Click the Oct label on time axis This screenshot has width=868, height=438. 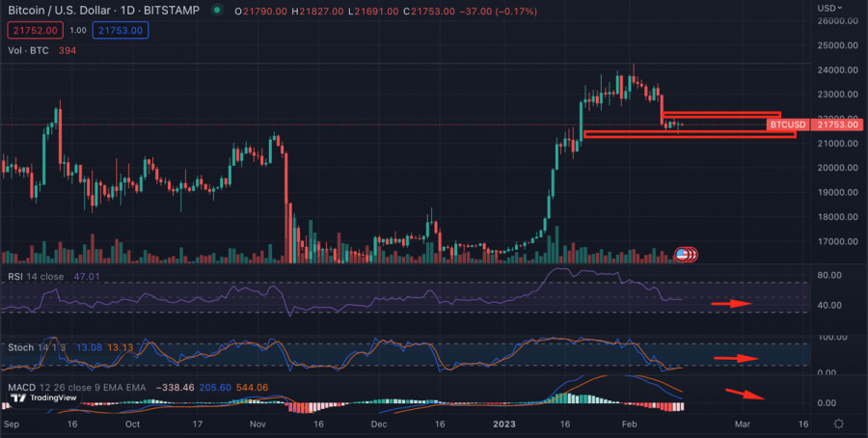pos(132,424)
